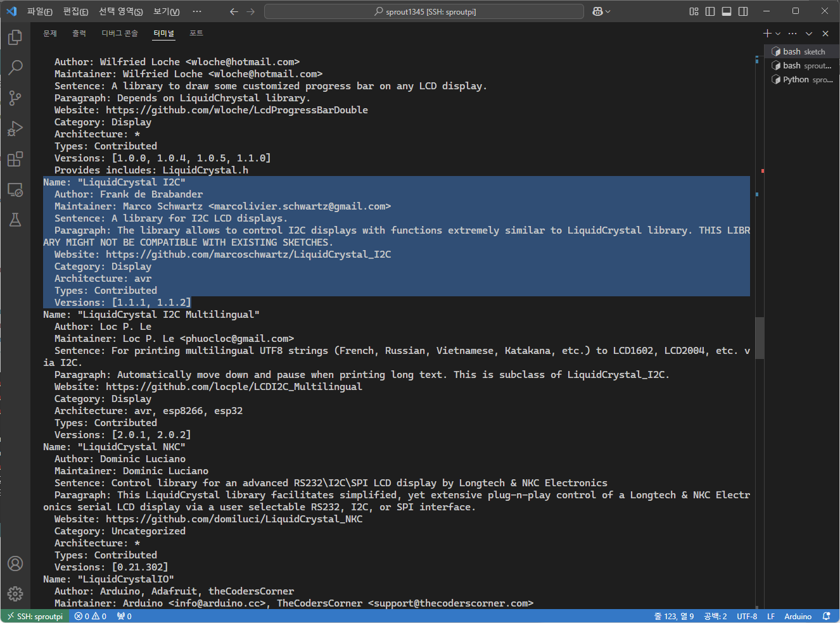Open the Run and Debug view
Viewport: 840px width, 623px height.
[x=15, y=129]
